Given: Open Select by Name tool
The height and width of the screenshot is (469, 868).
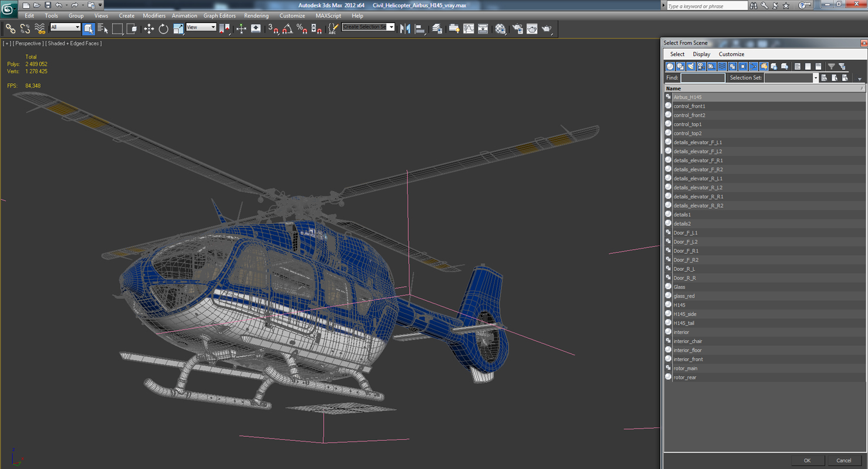Looking at the screenshot, I should tap(103, 29).
